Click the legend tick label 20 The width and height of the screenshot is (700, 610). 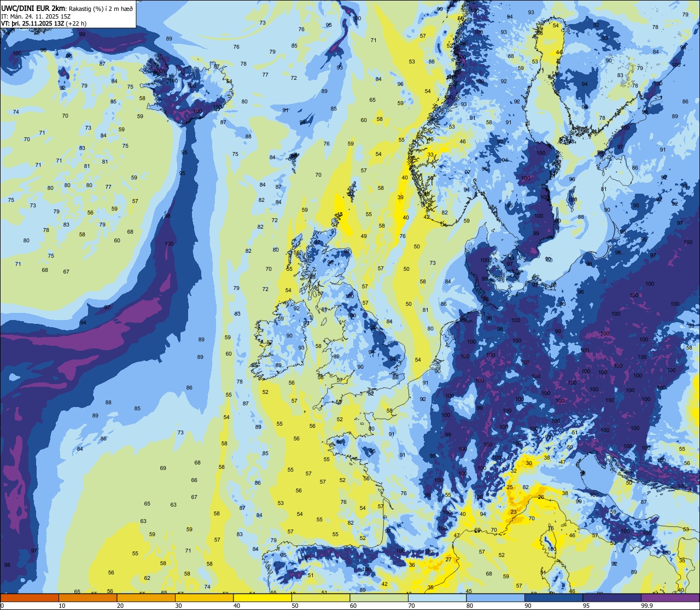[x=120, y=606]
